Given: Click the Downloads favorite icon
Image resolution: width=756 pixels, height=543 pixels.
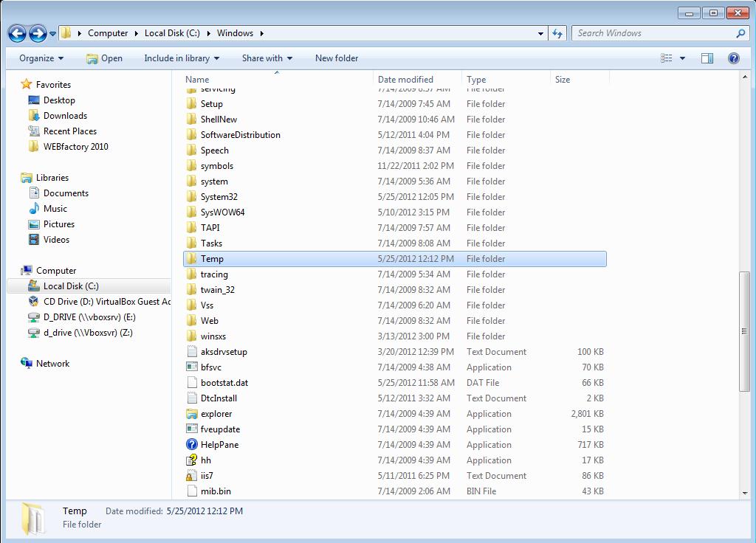Looking at the screenshot, I should tap(33, 116).
